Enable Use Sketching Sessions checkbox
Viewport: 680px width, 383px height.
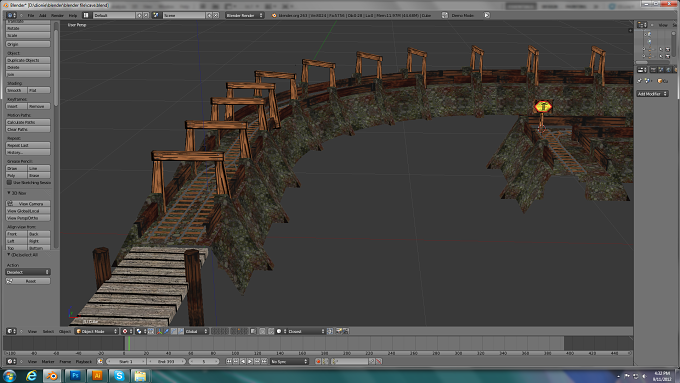tap(9, 183)
